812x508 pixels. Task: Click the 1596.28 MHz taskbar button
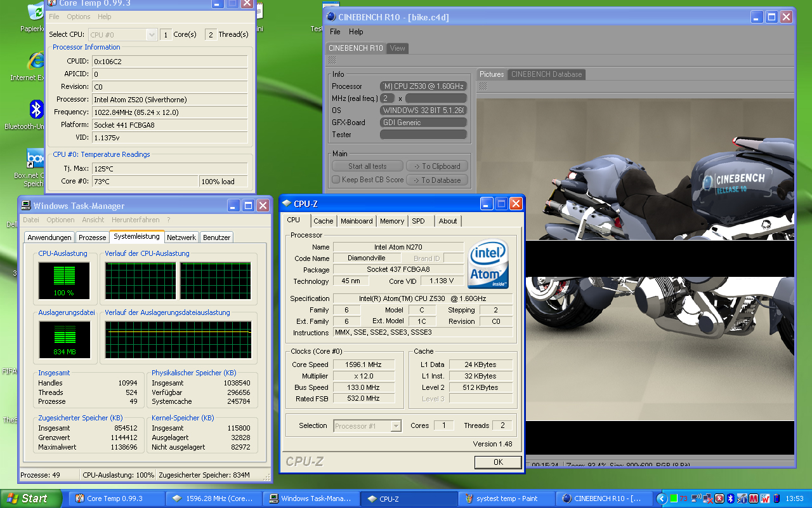click(x=214, y=498)
